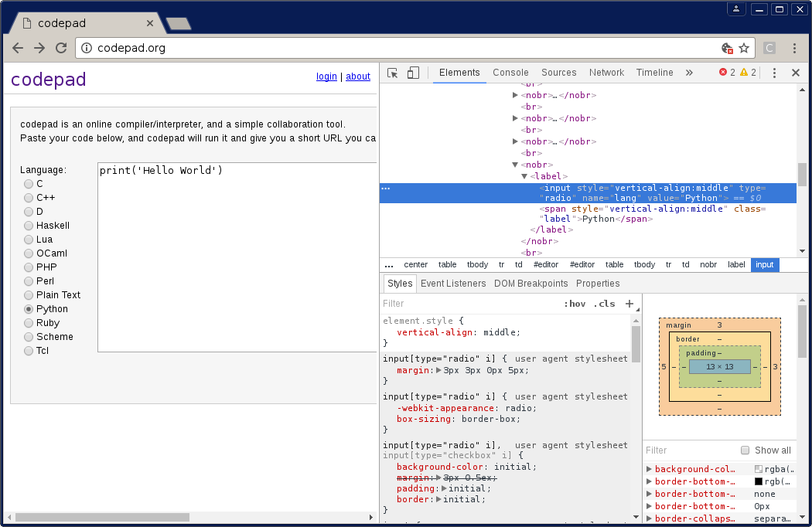Click the browser back arrow
Image resolution: width=812 pixels, height=527 pixels.
pyautogui.click(x=18, y=48)
